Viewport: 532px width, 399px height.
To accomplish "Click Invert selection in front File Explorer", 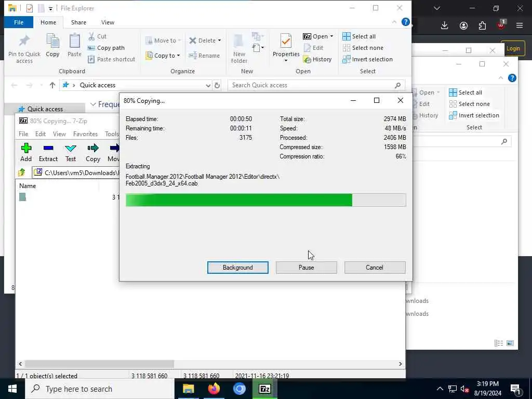I will click(367, 59).
